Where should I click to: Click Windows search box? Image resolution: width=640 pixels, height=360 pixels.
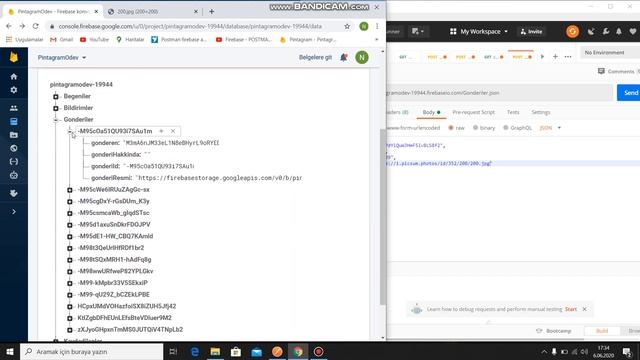[x=91, y=351]
